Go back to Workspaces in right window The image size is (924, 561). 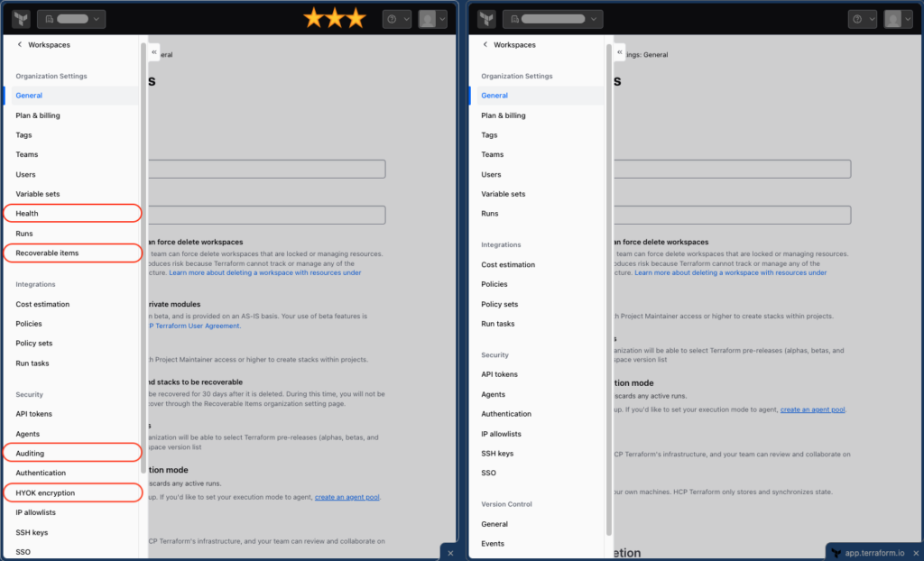pyautogui.click(x=509, y=45)
